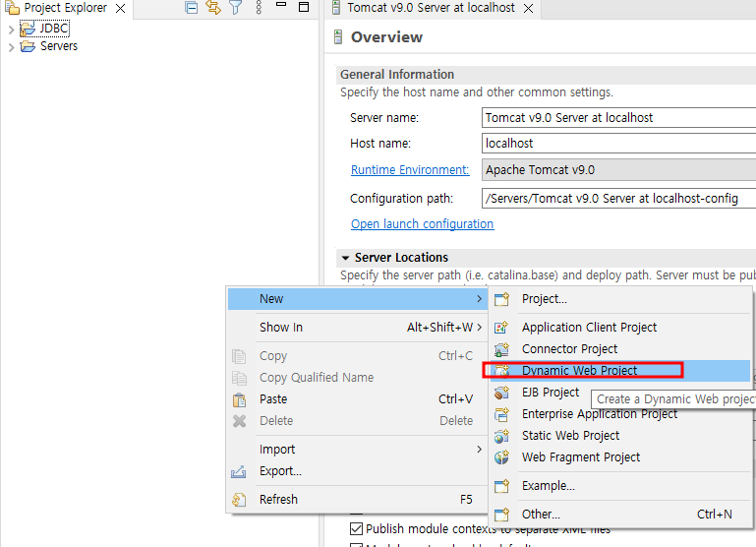Click the Web Fragment Project globe icon
756x547 pixels.
coord(502,457)
